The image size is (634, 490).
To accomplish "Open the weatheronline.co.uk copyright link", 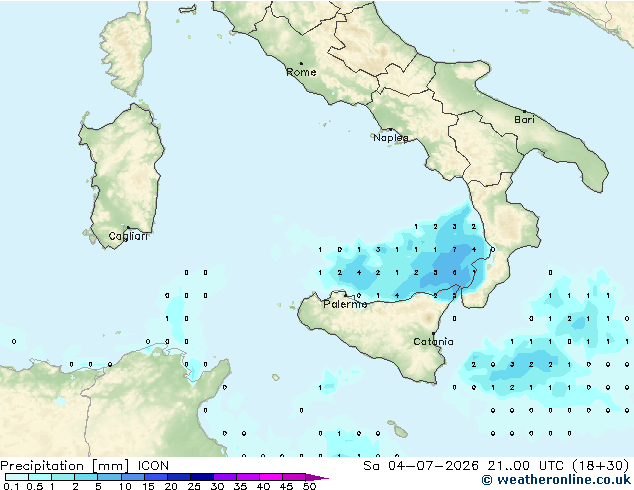I will [x=556, y=480].
